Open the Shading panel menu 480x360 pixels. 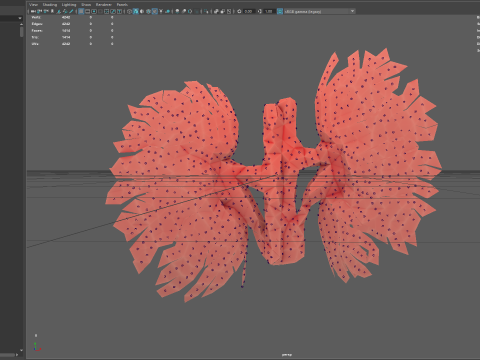coord(50,5)
